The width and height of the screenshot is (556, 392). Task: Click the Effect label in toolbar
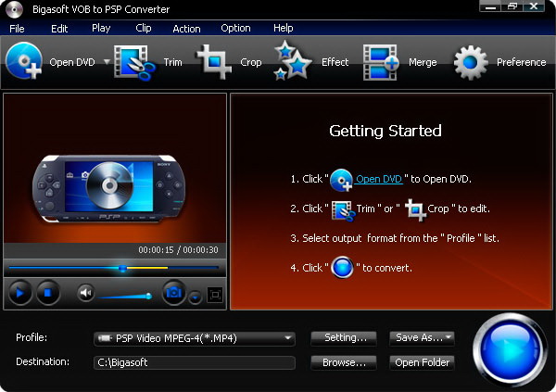point(335,62)
